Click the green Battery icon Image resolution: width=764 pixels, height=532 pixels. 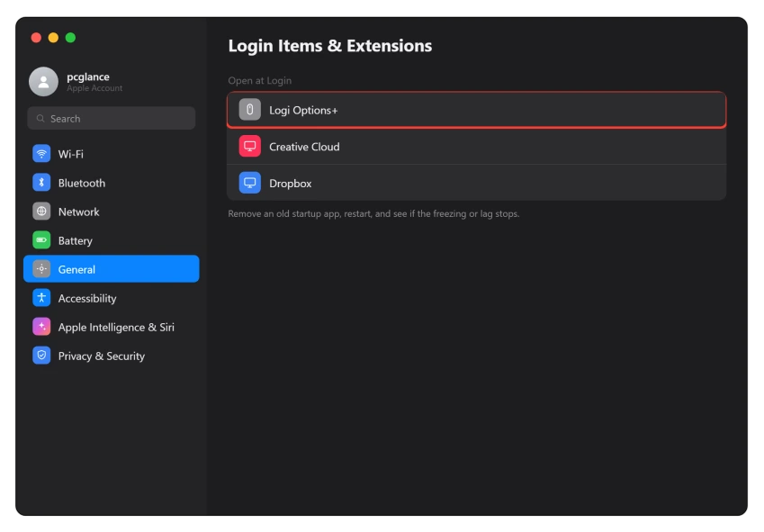click(x=41, y=240)
